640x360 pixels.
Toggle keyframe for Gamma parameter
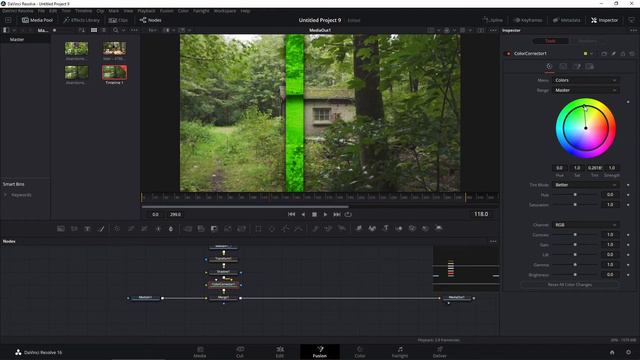[628, 265]
